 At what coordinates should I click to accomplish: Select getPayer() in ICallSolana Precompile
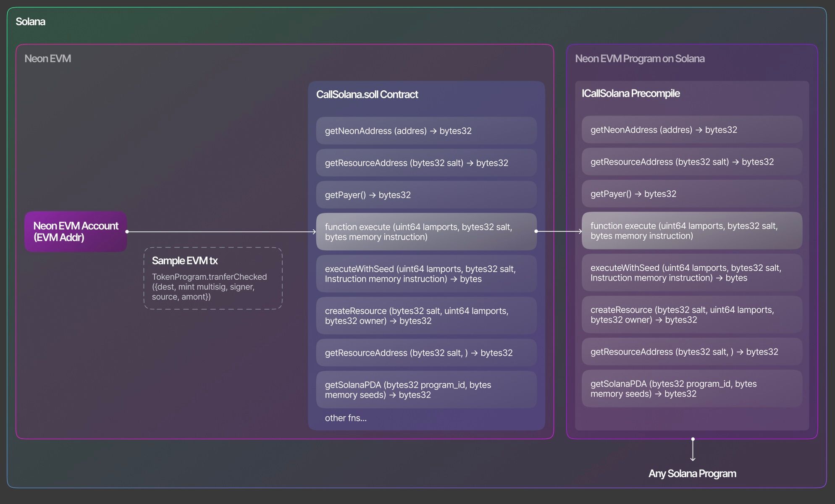(x=691, y=194)
